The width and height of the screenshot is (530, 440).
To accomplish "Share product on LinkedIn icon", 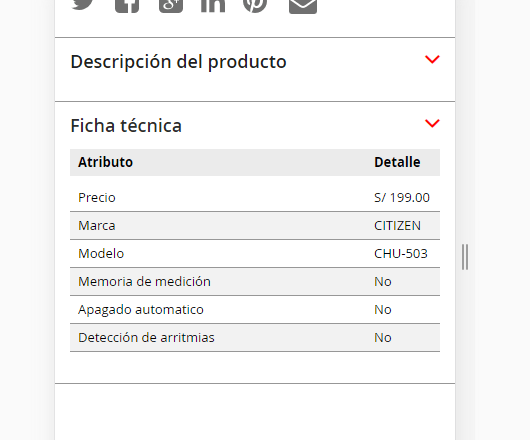I will 213,6.
